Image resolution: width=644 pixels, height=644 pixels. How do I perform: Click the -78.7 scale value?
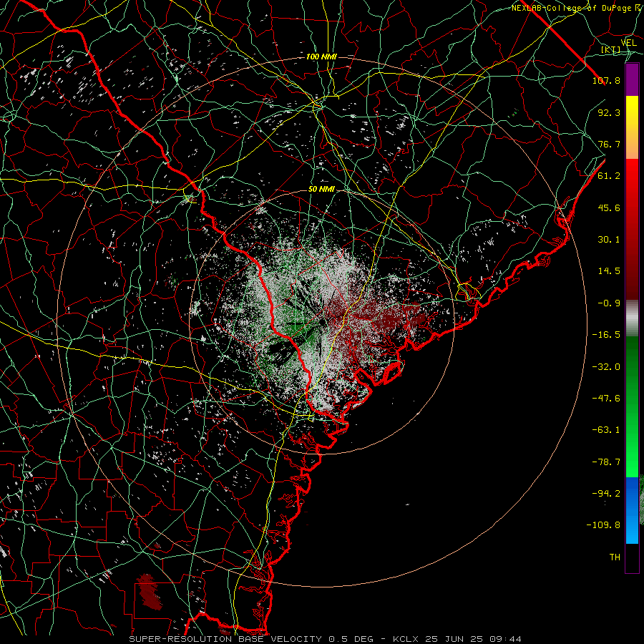pos(606,462)
